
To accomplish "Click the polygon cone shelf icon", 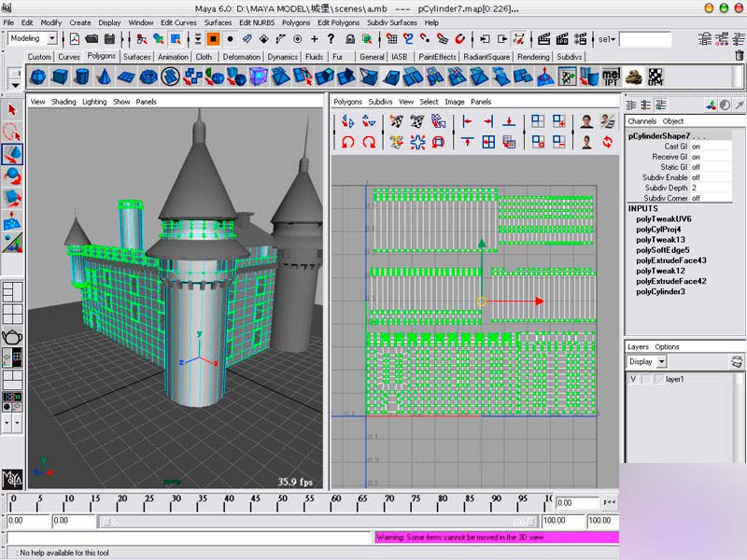I will pos(106,77).
